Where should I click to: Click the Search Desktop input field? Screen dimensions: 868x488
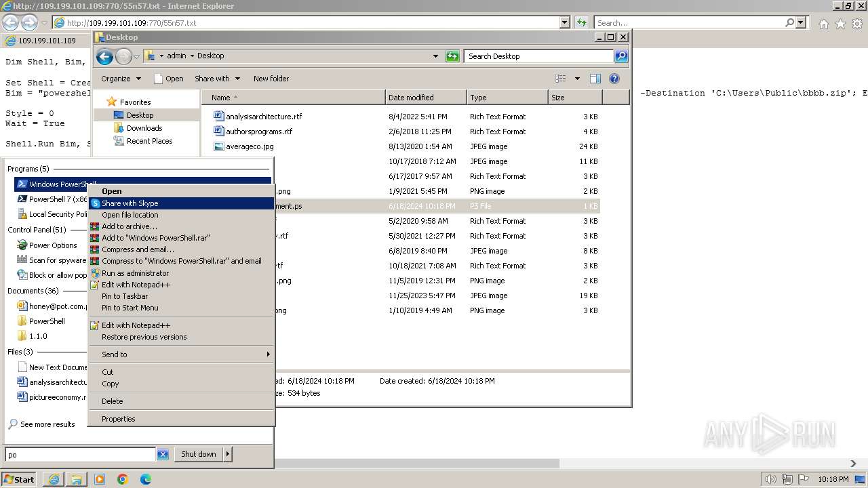pos(539,56)
